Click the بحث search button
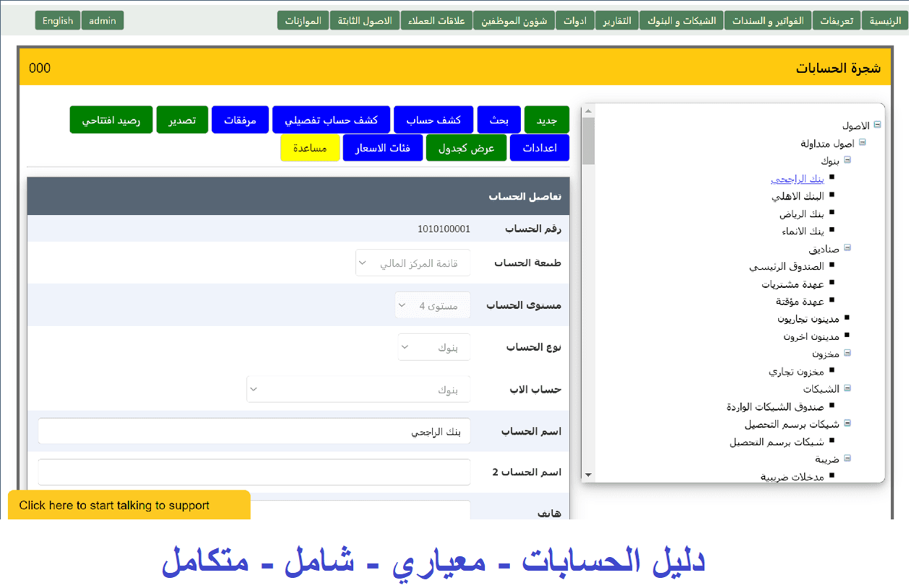This screenshot has width=919, height=588. 499,120
